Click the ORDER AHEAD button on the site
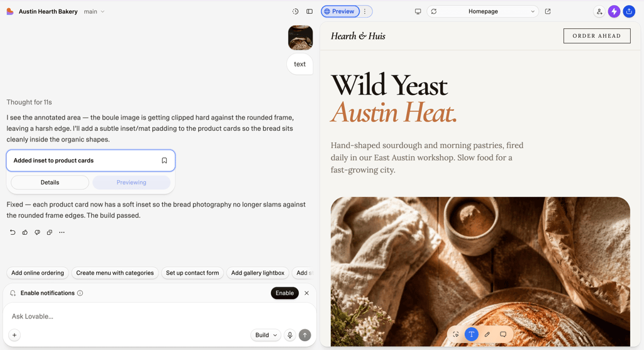644x350 pixels. (597, 36)
